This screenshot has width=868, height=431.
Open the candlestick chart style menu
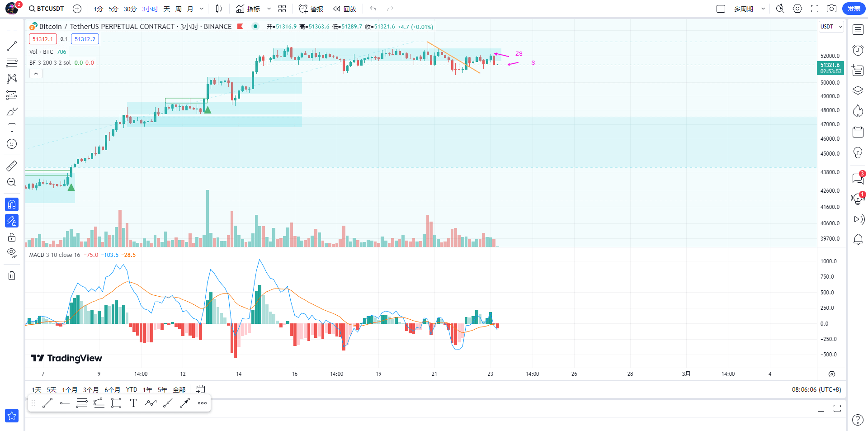point(219,9)
